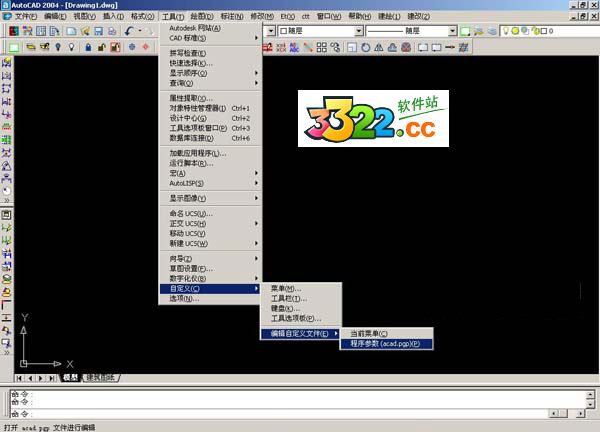Click the ABC text tool icon

(x=294, y=47)
